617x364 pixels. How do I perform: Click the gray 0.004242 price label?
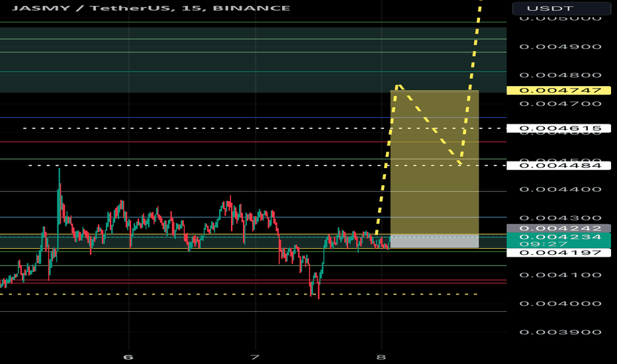(559, 228)
